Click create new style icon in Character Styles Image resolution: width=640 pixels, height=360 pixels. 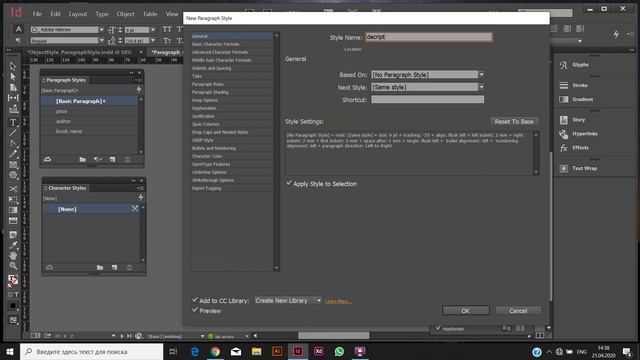tap(114, 268)
